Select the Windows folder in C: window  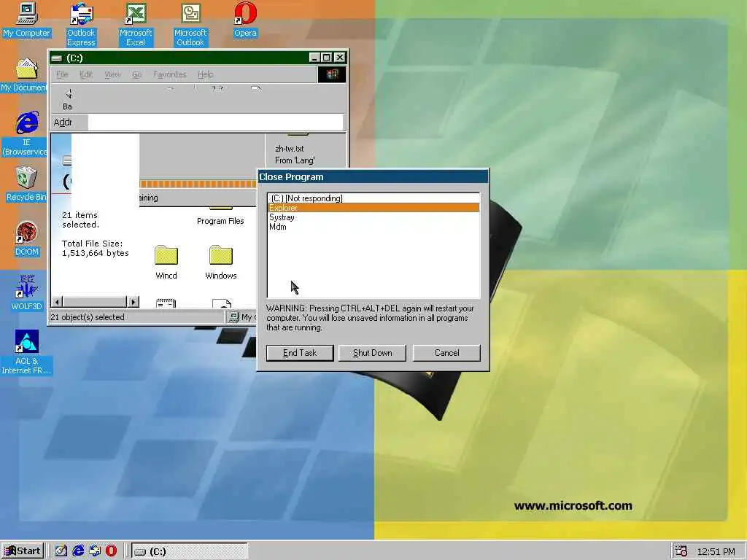point(220,262)
